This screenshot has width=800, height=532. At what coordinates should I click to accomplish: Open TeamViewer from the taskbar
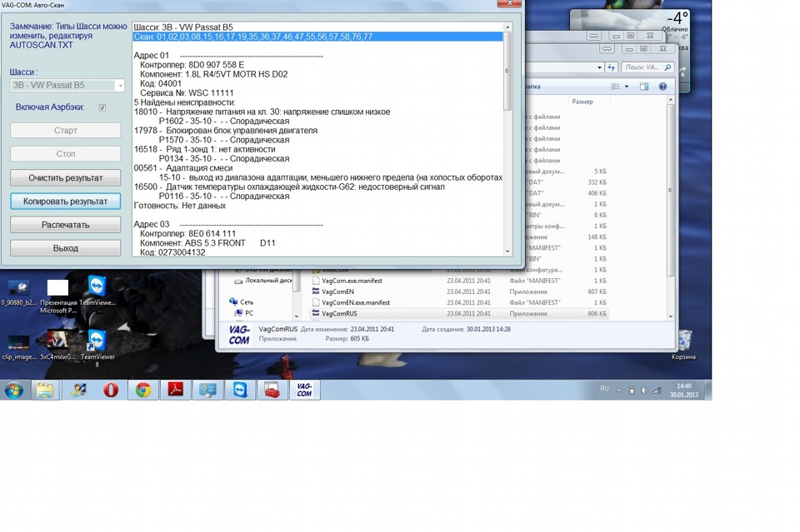click(240, 390)
